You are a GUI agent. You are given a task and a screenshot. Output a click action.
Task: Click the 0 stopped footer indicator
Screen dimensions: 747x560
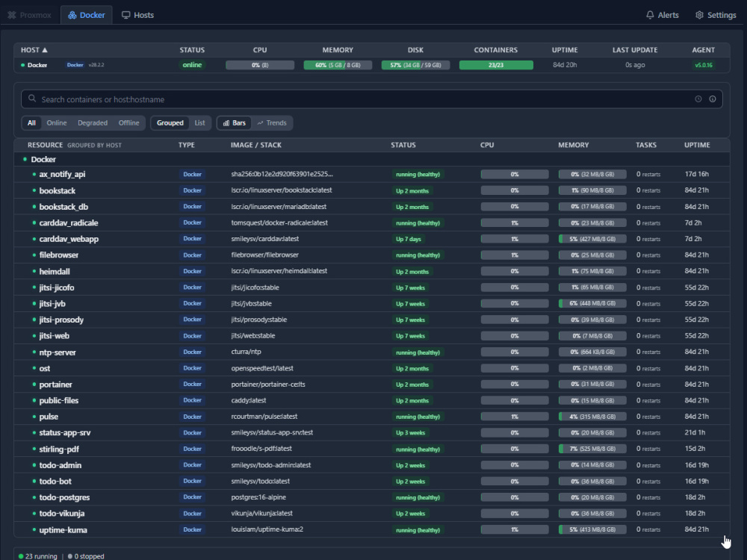[86, 556]
